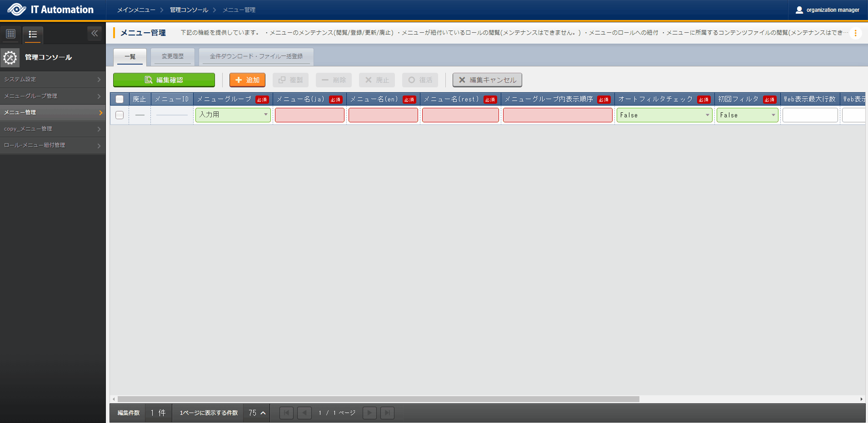Click the 復活 button
This screenshot has height=423, width=868.
[x=420, y=80]
